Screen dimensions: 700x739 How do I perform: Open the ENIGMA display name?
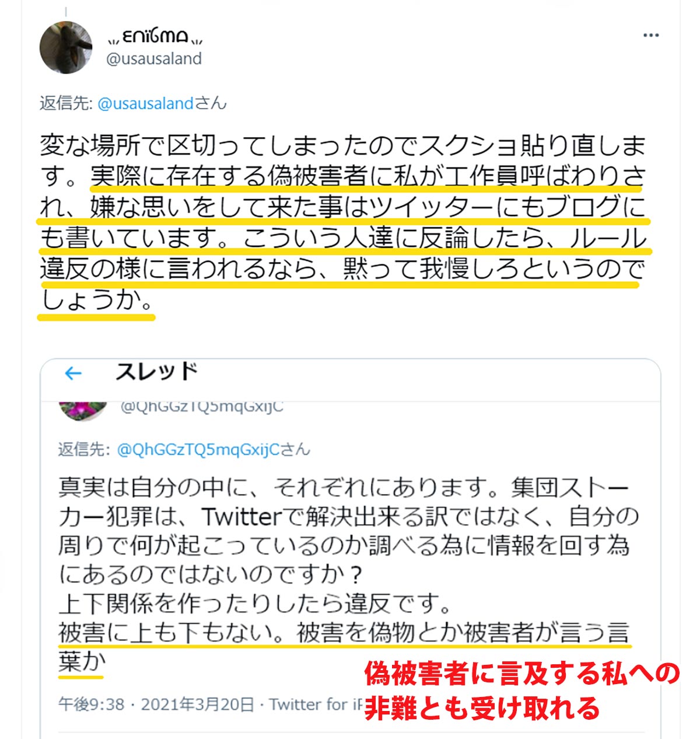pos(156,38)
